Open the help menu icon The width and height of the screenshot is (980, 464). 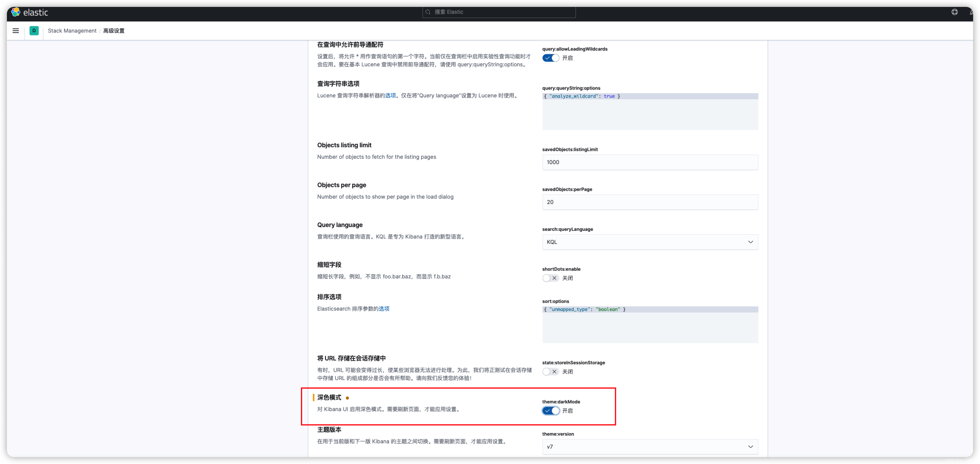click(954, 12)
